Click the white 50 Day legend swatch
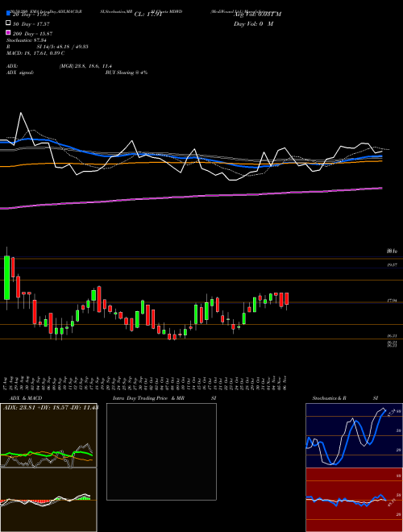This screenshot has height=532, width=403. coord(9,23)
